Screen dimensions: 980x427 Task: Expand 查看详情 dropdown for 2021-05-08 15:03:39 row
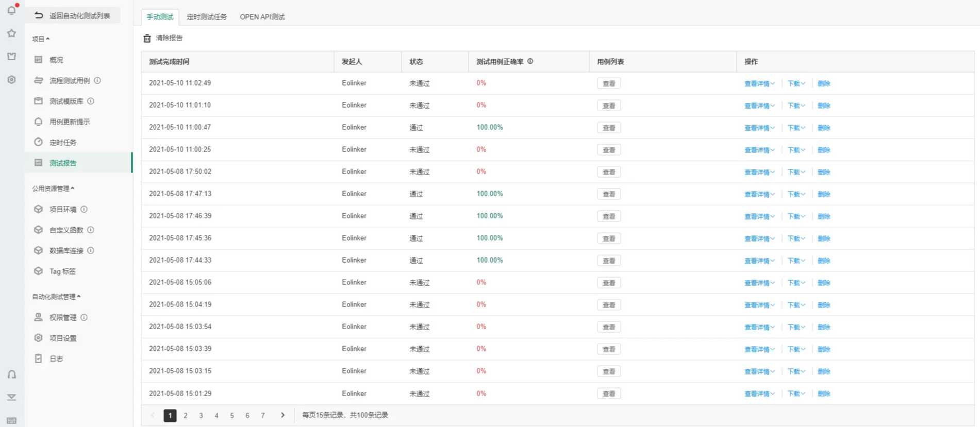[x=759, y=349]
